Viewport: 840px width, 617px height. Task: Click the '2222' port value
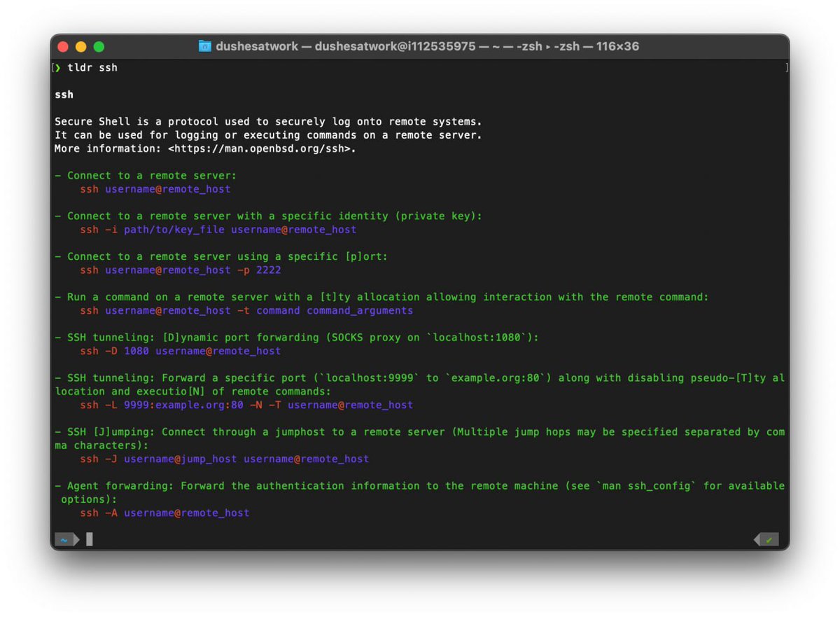click(x=269, y=270)
